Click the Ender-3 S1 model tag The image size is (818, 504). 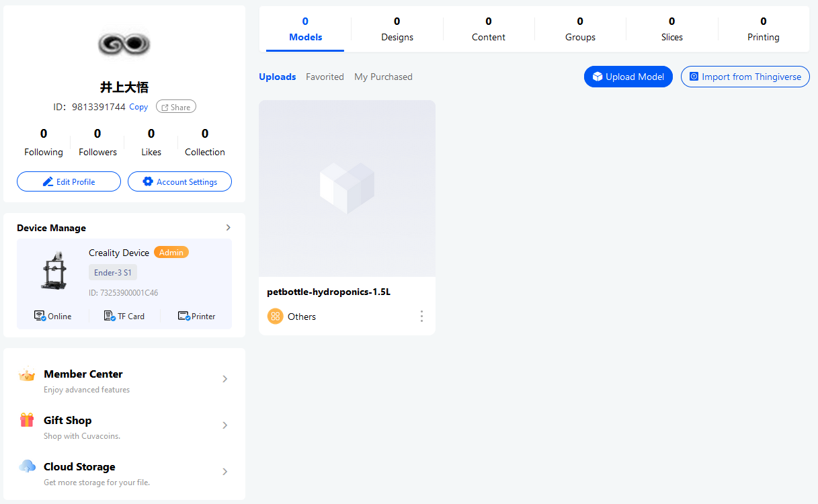113,272
